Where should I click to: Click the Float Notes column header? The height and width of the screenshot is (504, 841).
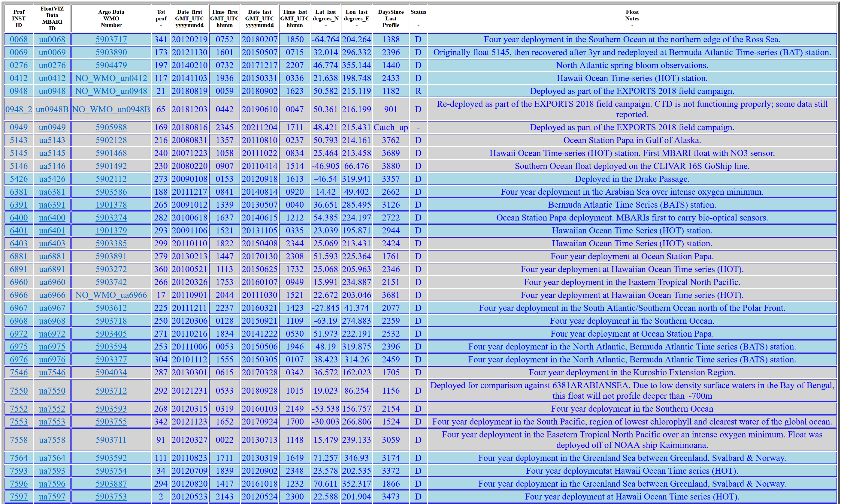pyautogui.click(x=632, y=18)
